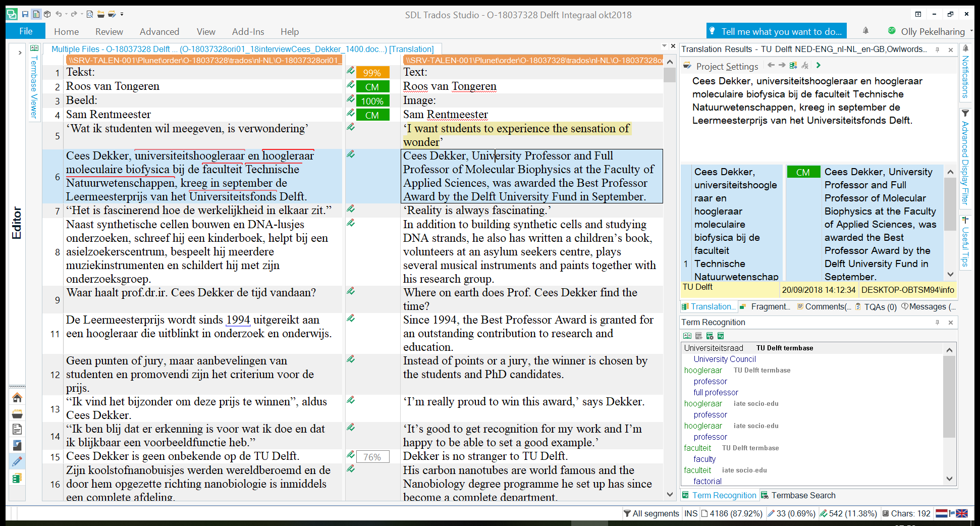Open the Customize Quick Access Toolbar dropdown

[122, 14]
